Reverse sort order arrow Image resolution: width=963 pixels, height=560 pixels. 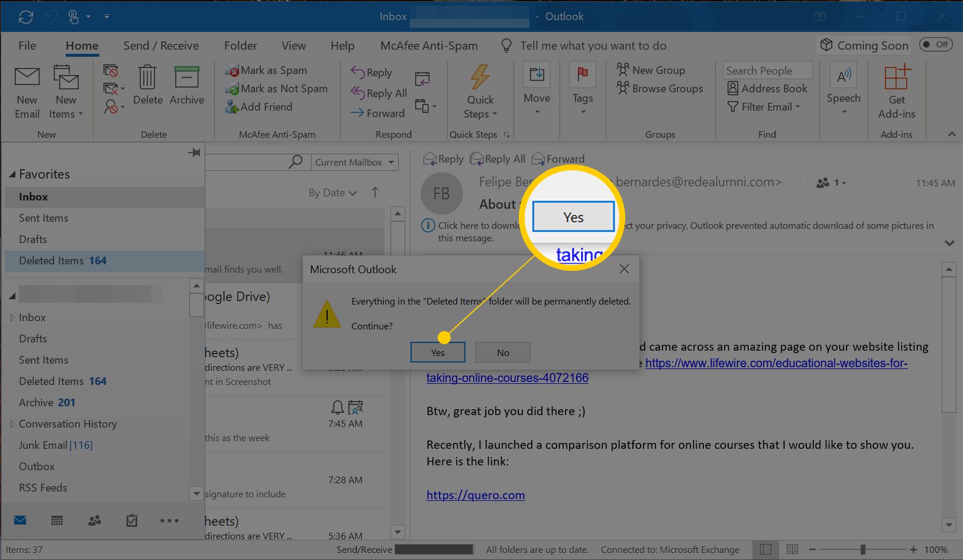375,192
